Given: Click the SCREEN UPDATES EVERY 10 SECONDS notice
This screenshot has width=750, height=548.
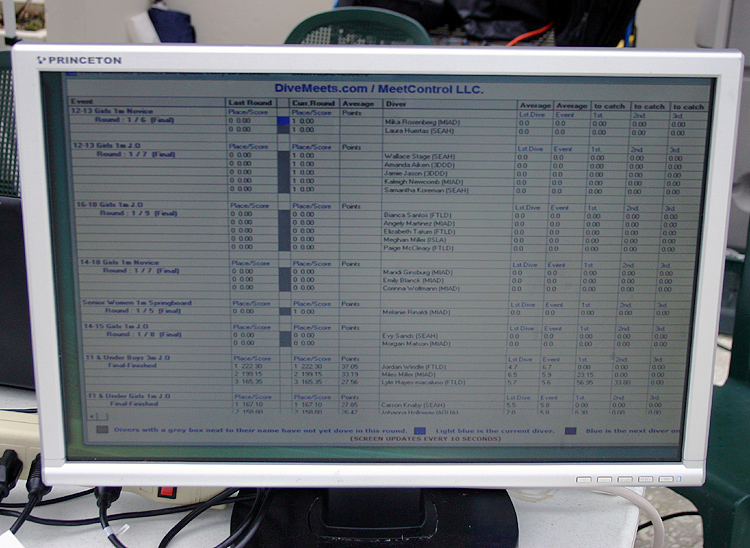Looking at the screenshot, I should [425, 438].
